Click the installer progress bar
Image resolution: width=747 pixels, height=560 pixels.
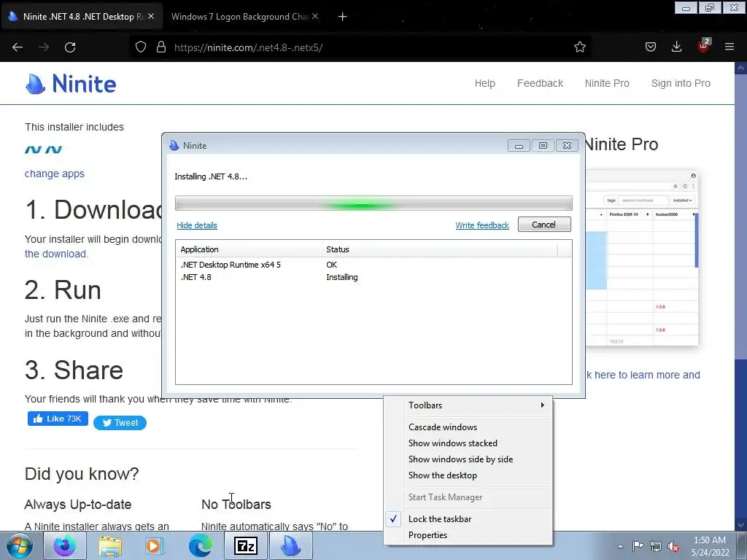[x=373, y=203]
